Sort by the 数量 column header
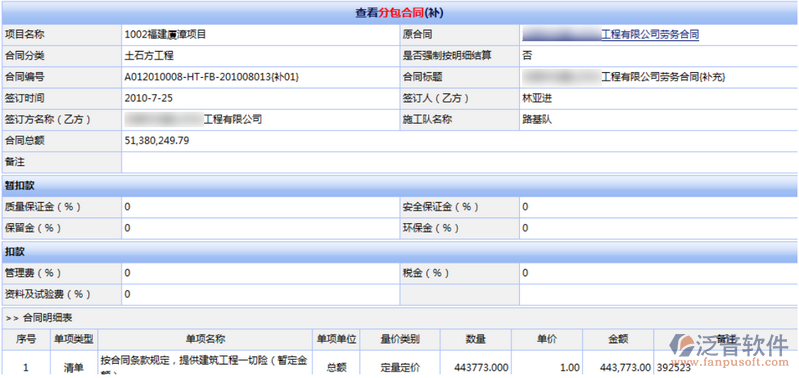 (x=475, y=339)
